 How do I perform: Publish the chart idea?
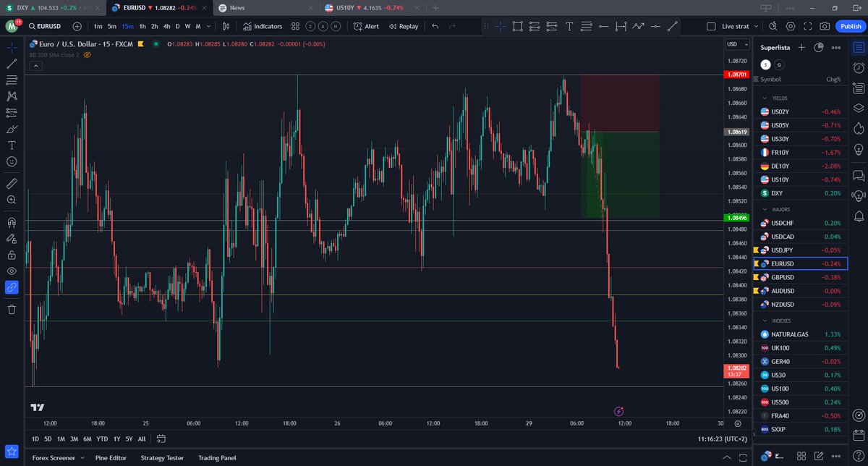(x=850, y=26)
